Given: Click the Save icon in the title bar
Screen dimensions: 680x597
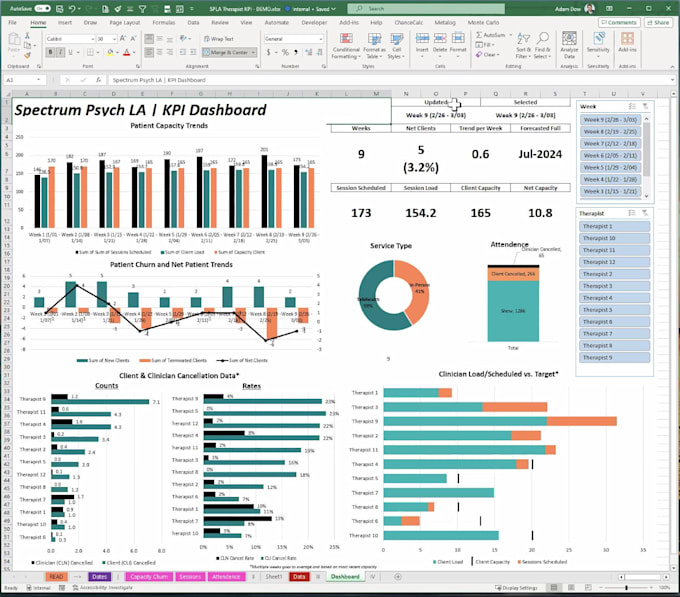Looking at the screenshot, I should tap(59, 9).
